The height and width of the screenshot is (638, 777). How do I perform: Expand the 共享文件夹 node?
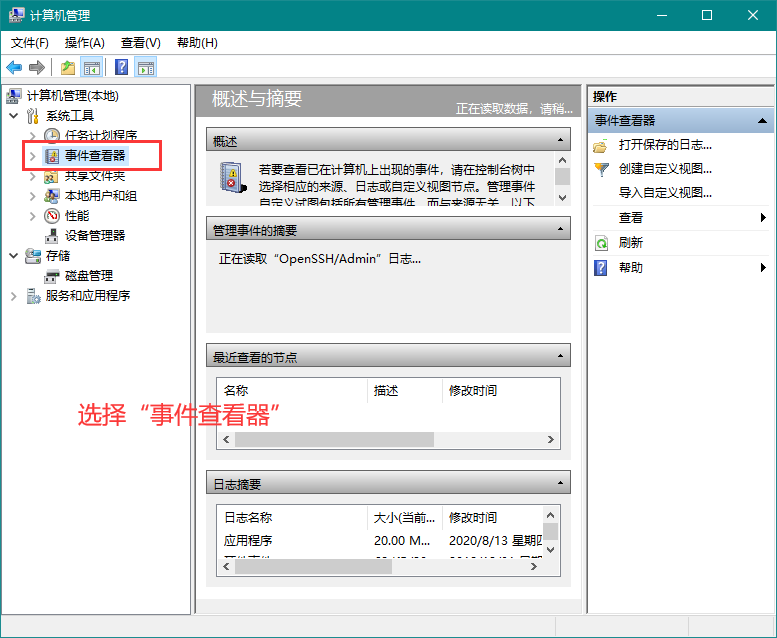click(x=33, y=176)
